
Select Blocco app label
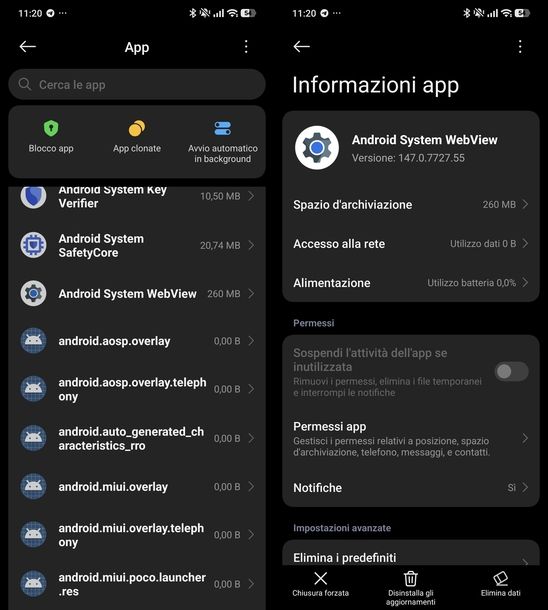[x=51, y=148]
